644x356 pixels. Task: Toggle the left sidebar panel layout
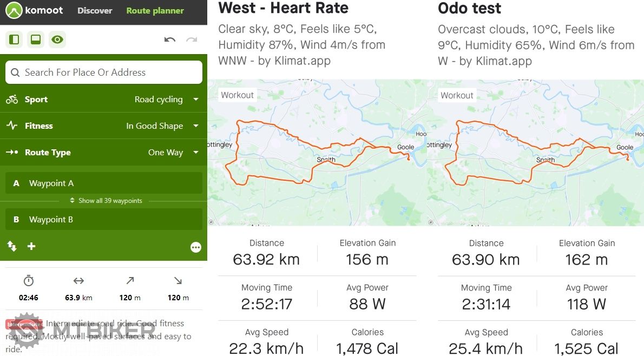coord(15,39)
